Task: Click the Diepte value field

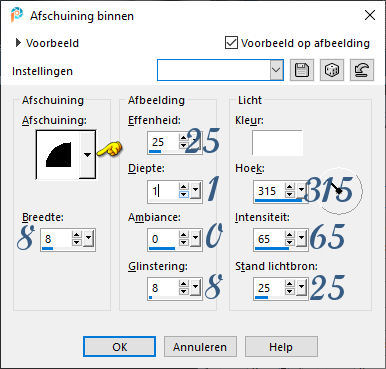Action: point(163,191)
